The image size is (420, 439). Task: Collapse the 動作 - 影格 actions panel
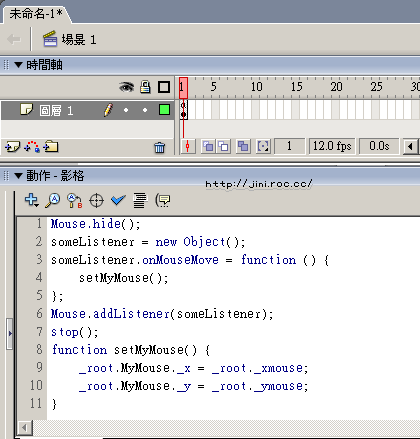pos(19,175)
